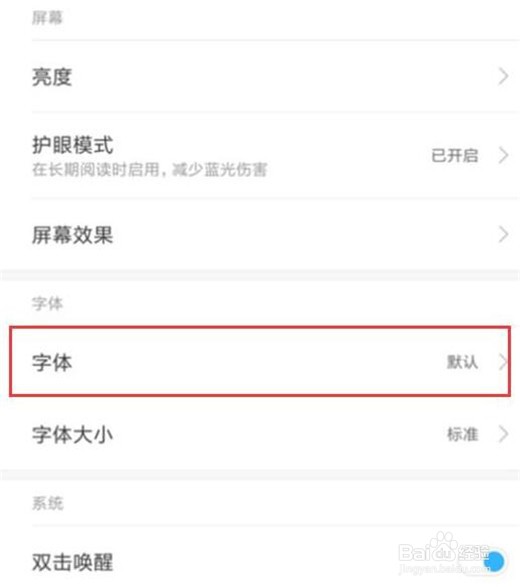Open the 字体大小 font size label
The width and height of the screenshot is (520, 587).
[72, 435]
